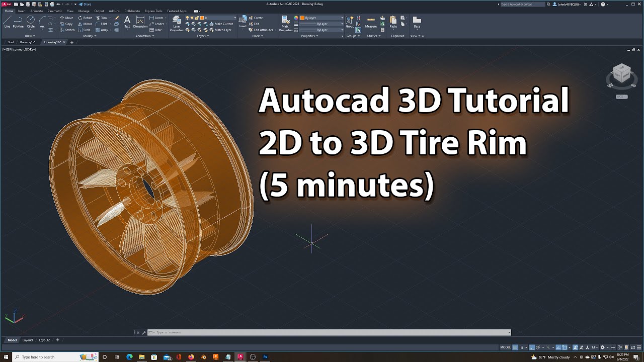This screenshot has width=644, height=362.
Task: Open Layer Properties manager
Action: coord(177,24)
